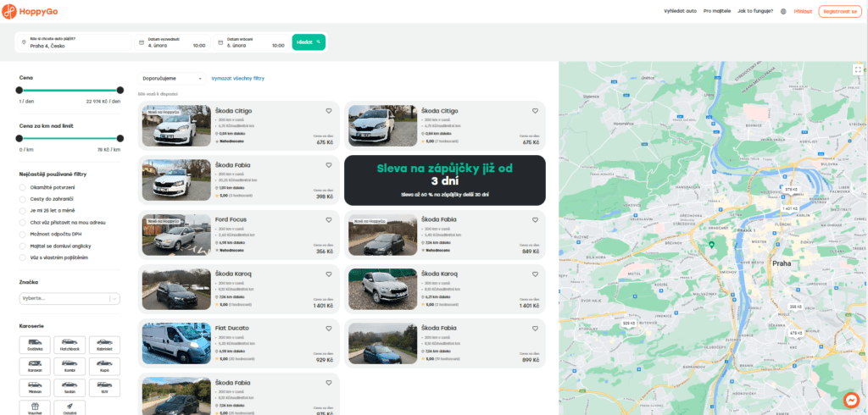
Task: Grab the Cena slider minimum handle
Action: pos(19,90)
